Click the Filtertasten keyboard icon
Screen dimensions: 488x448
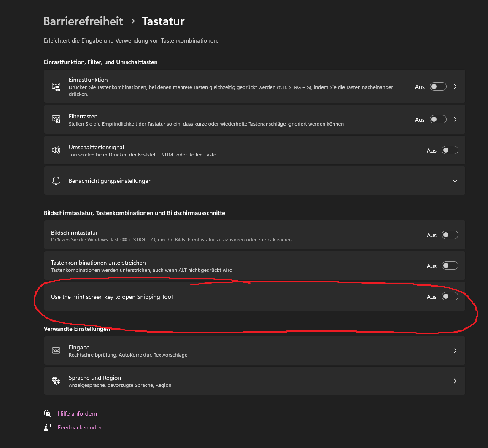[x=56, y=119]
